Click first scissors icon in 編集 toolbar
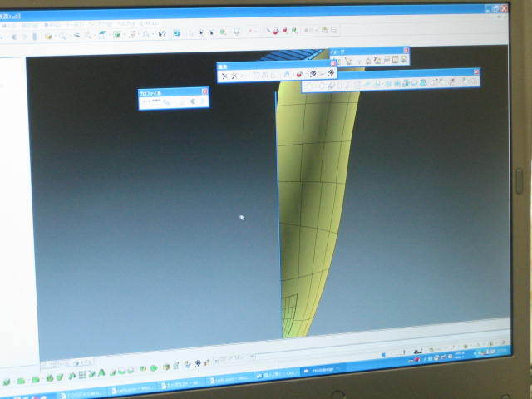The width and height of the screenshot is (532, 399). coord(224,76)
